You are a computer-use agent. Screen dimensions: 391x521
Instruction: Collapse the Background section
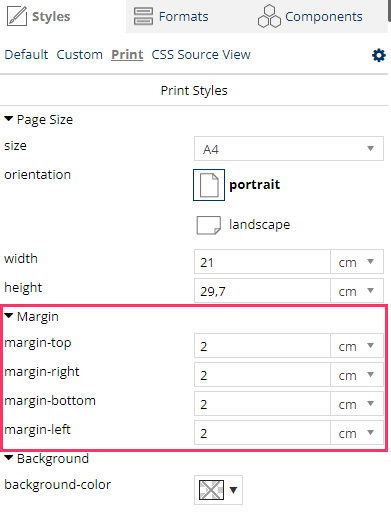coord(9,458)
